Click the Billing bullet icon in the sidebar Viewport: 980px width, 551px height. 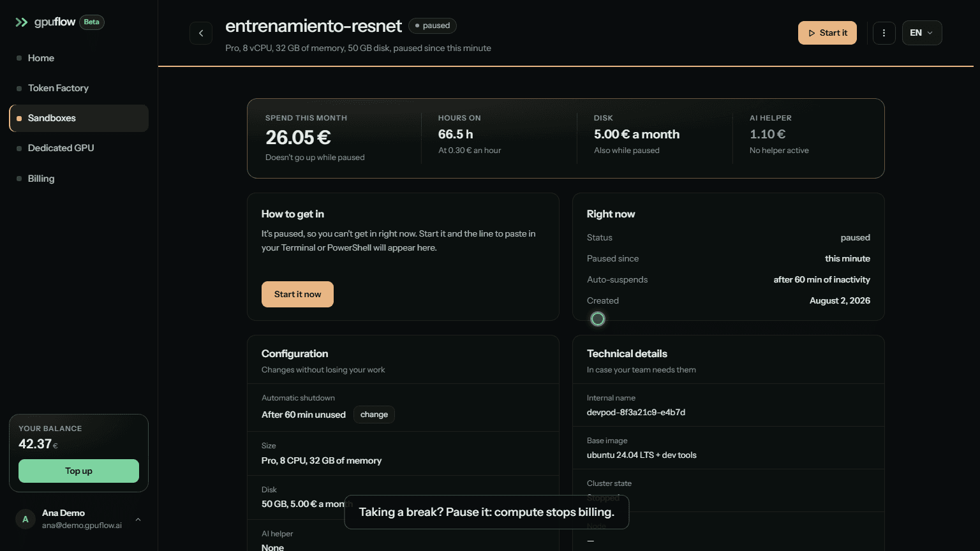click(19, 179)
